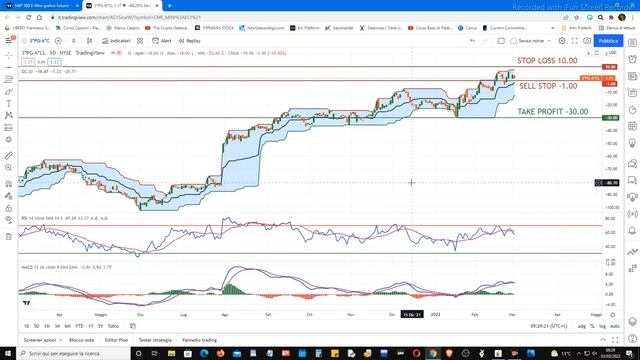
Task: Select the Tutto date range
Action: (x=113, y=326)
